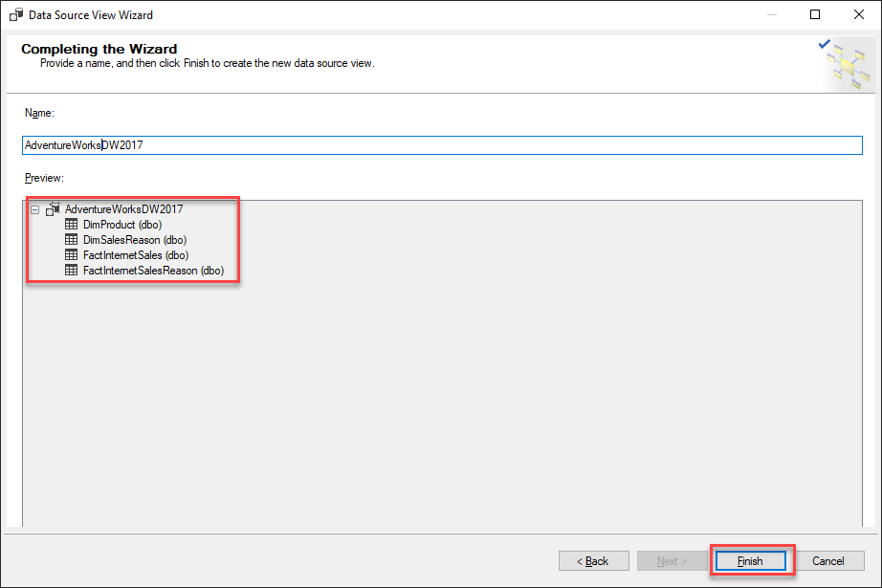Go back with the Back button
The height and width of the screenshot is (588, 882).
pyautogui.click(x=593, y=560)
